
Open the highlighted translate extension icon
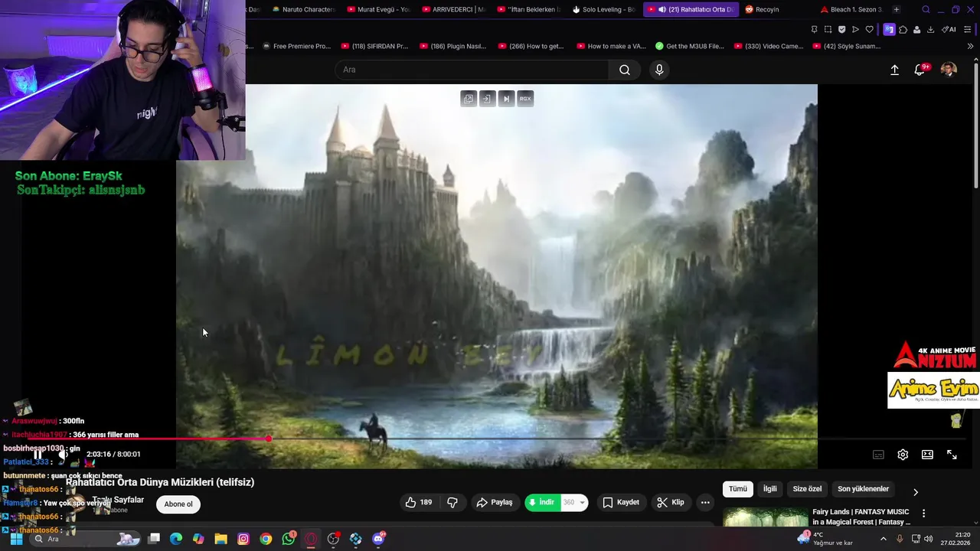[889, 29]
